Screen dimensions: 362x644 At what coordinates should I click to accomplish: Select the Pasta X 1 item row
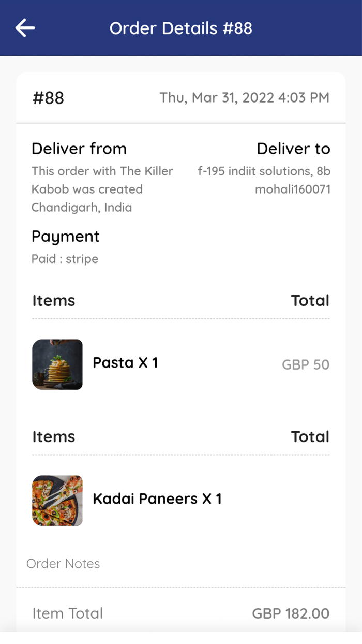[x=126, y=363]
